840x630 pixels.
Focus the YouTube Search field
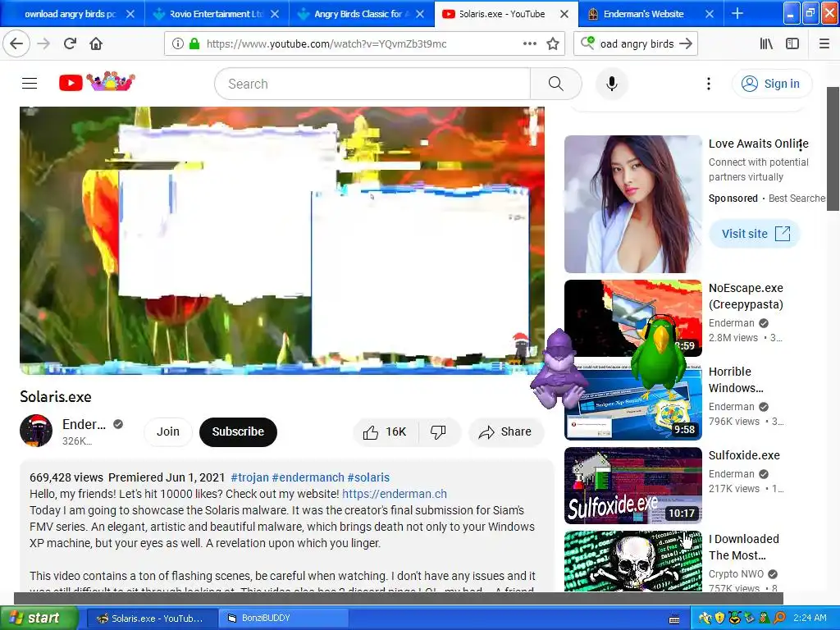click(x=372, y=84)
